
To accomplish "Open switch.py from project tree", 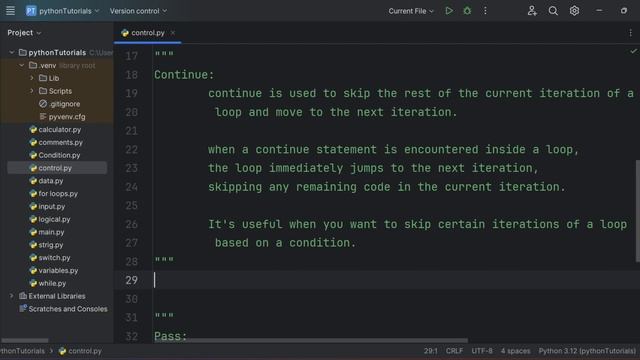I will tap(50, 258).
